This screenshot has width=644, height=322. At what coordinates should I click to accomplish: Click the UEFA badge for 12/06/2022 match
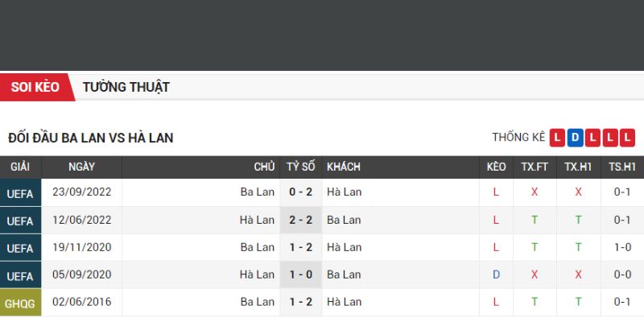pos(20,221)
